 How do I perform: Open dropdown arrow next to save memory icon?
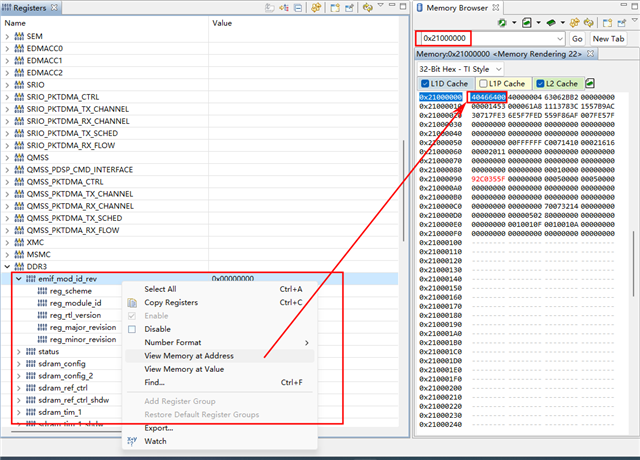pos(538,23)
